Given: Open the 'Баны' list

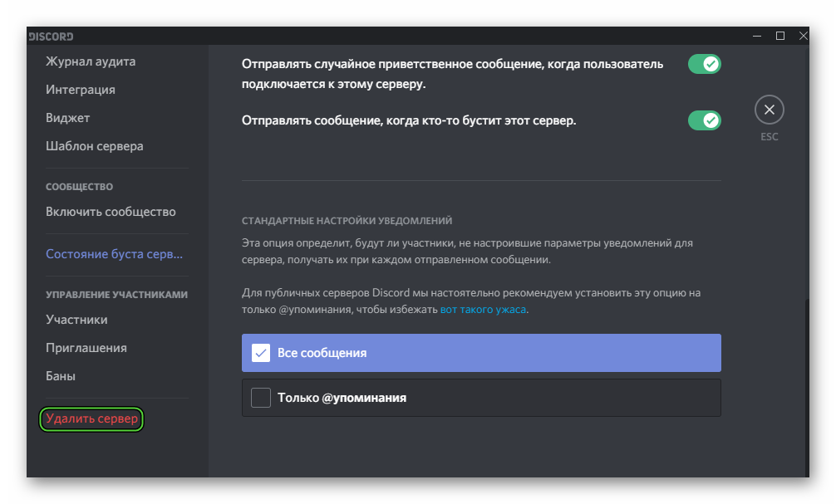Looking at the screenshot, I should click(x=61, y=376).
